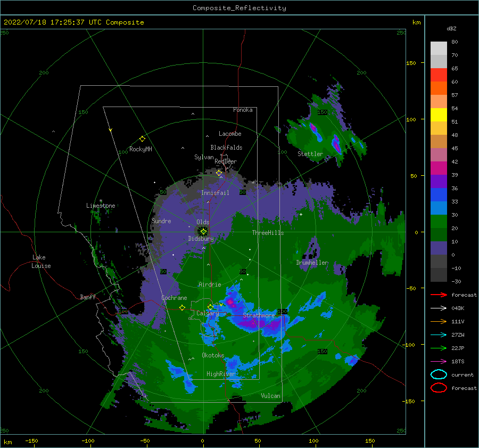Click the Calgary city label
Screen dimensions: 479x448
tap(208, 313)
